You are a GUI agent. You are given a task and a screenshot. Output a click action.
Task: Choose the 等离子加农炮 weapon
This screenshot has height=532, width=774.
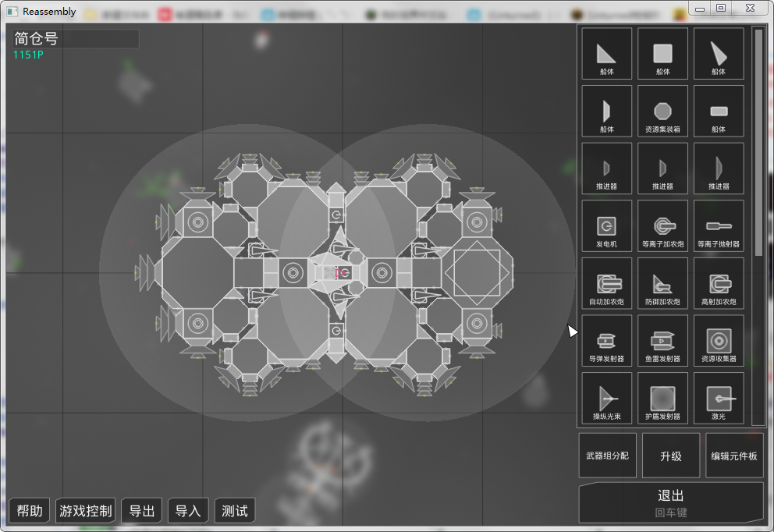coord(662,226)
